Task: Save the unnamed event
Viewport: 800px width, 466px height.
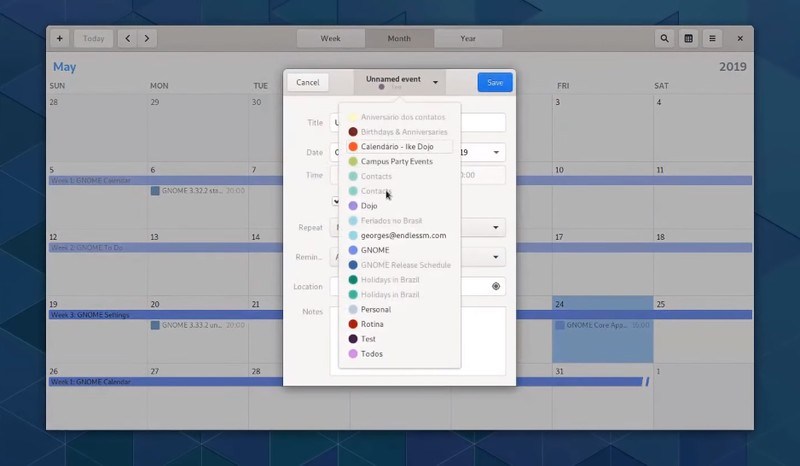Action: tap(495, 82)
